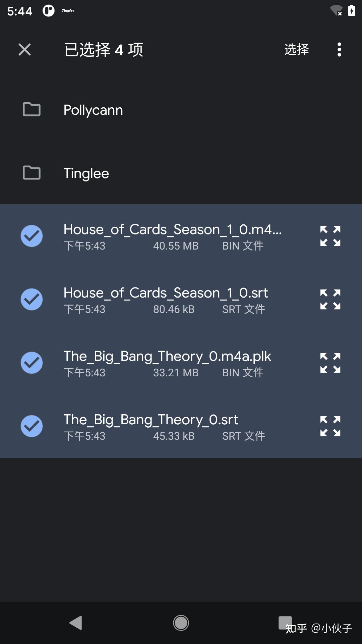
Task: Tap the Tinglee folder icon
Action: coord(32,173)
